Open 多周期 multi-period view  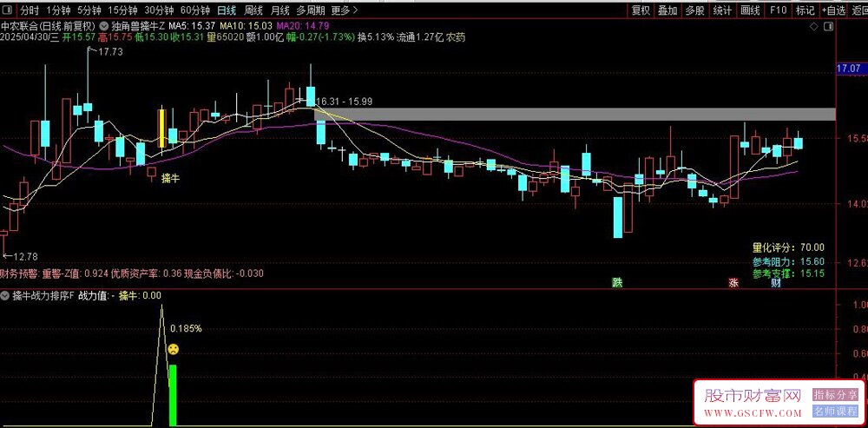(311, 10)
